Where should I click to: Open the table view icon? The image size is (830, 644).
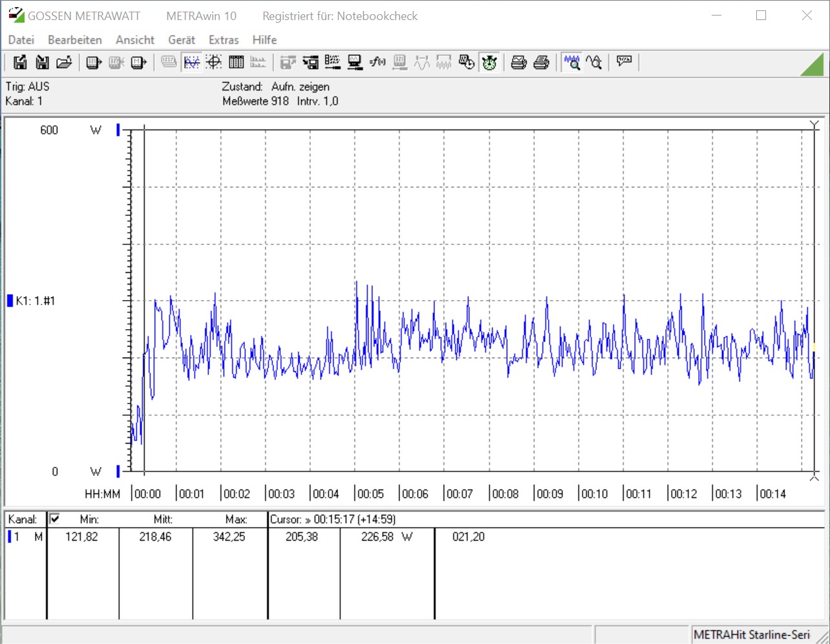pos(237,62)
